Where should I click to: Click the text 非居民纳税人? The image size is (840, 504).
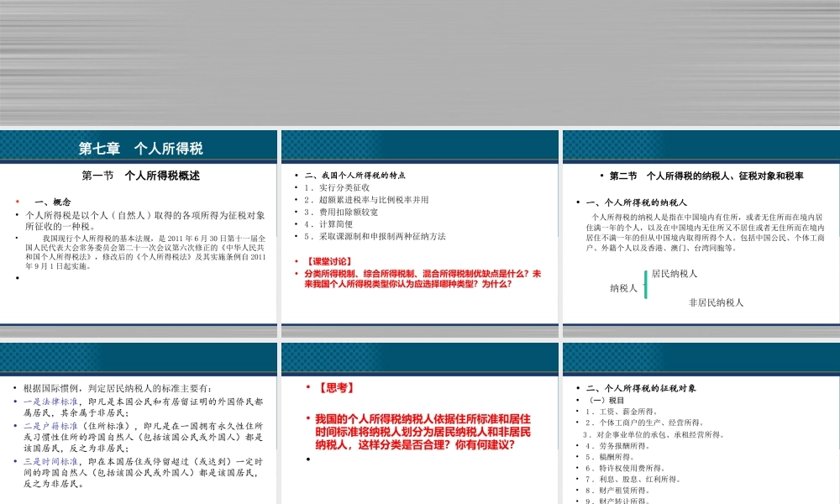717,301
